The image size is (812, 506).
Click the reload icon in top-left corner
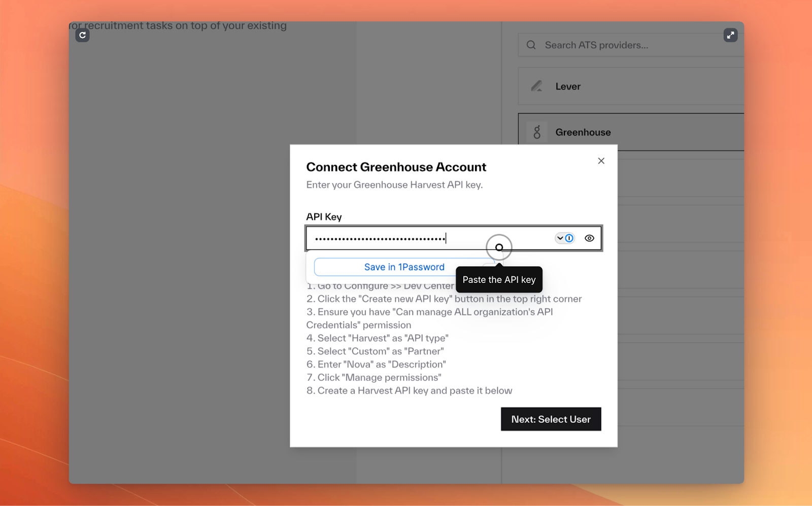82,35
